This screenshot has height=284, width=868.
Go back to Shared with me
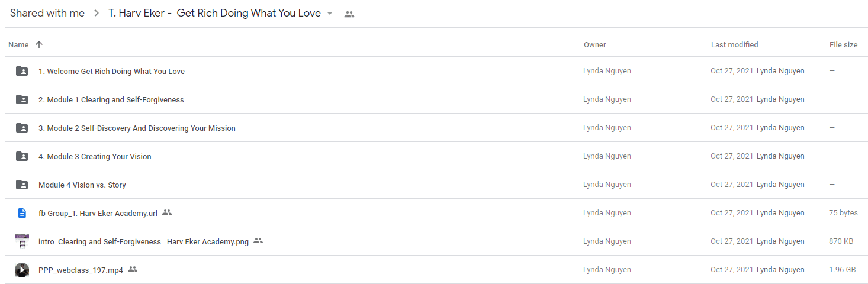click(47, 13)
